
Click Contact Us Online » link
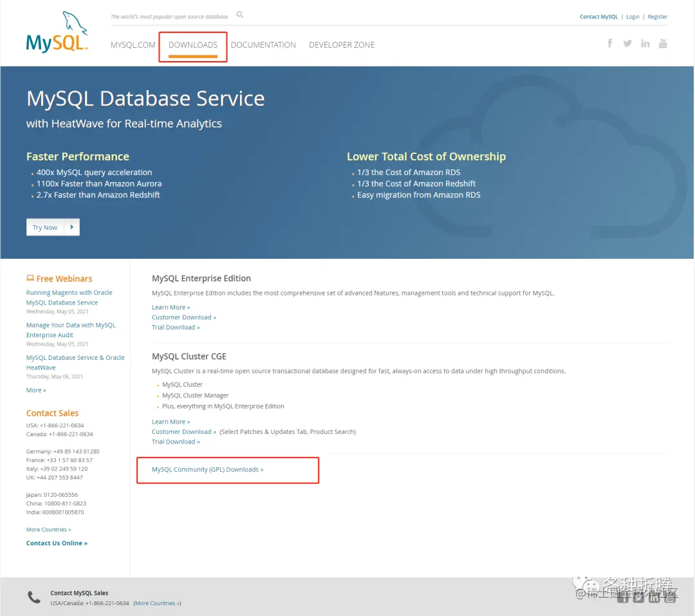click(x=57, y=543)
